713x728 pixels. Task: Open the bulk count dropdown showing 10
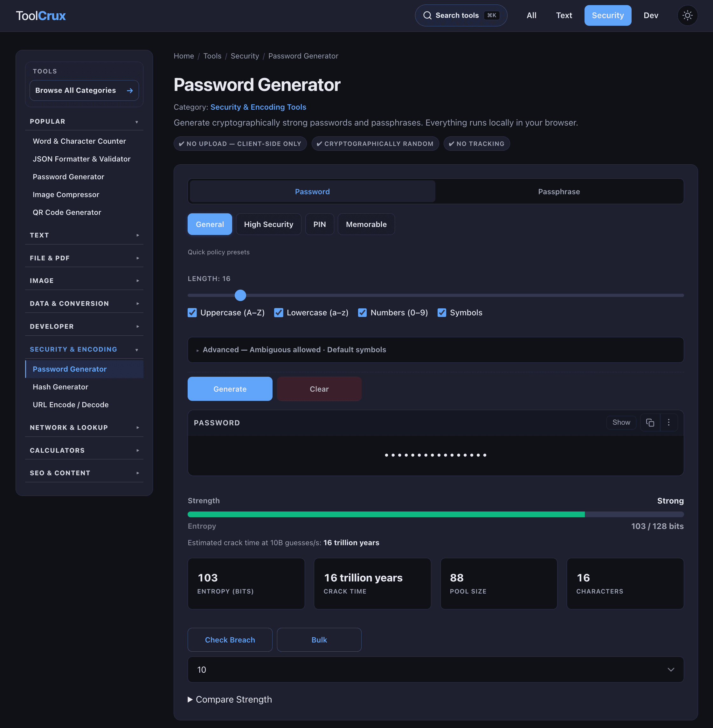[x=435, y=670]
